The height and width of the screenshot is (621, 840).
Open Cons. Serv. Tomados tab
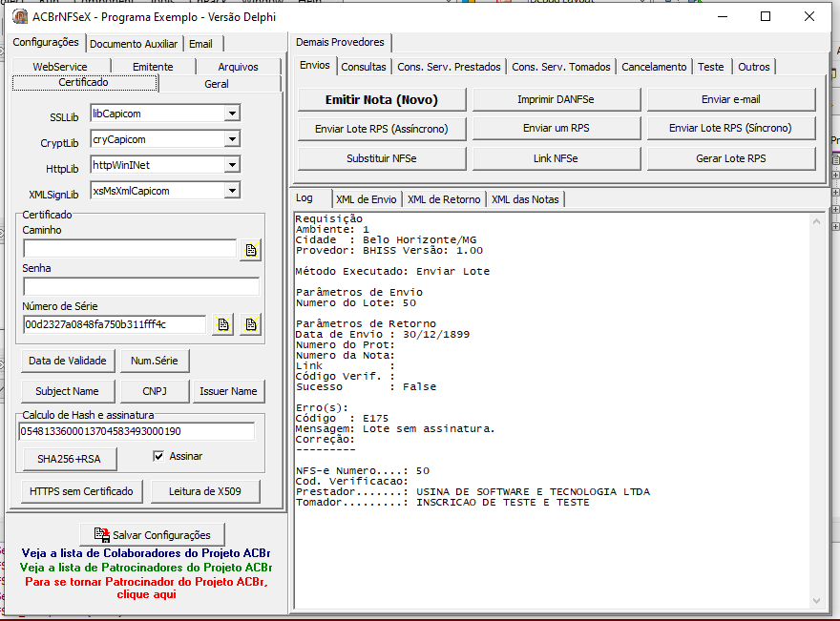coord(561,67)
